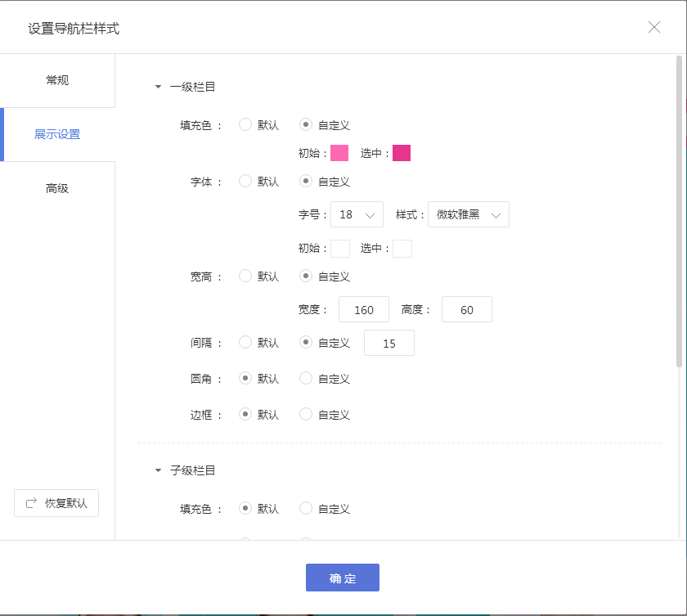Select 自定义 for 间隔
Image resolution: width=687 pixels, height=616 pixels.
pos(306,342)
